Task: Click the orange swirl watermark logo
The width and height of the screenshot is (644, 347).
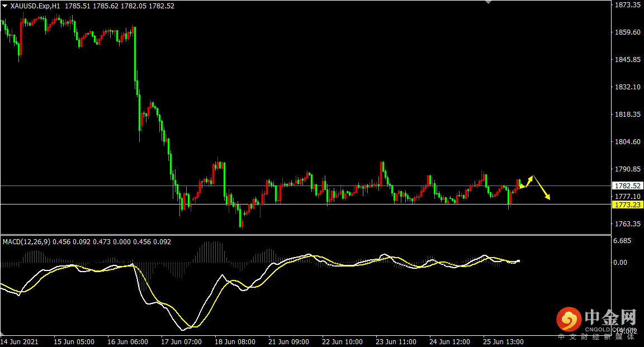Action: [569, 320]
